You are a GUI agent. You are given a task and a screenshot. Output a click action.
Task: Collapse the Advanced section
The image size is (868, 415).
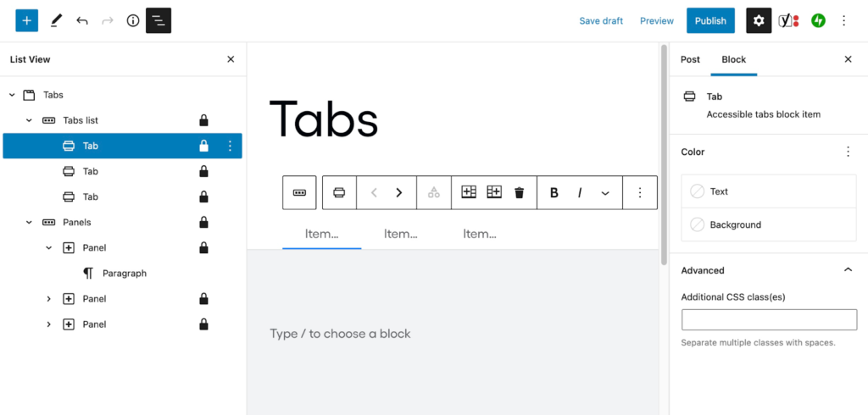[x=848, y=270]
